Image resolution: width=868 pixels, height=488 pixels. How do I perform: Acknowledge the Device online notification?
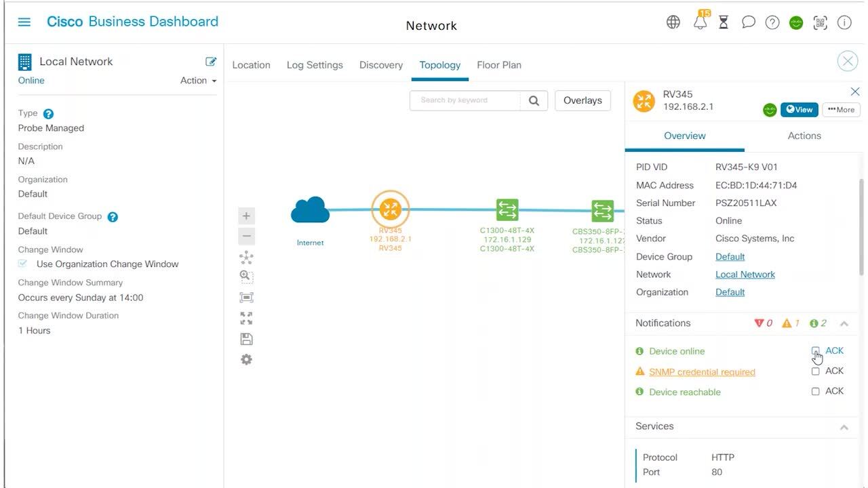click(x=816, y=351)
